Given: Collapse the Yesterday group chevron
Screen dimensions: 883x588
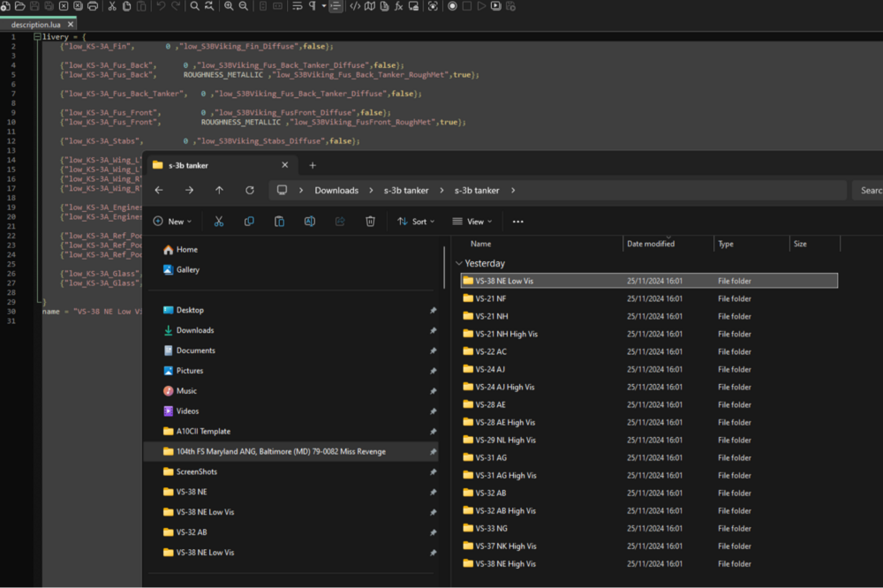Looking at the screenshot, I should tap(458, 263).
